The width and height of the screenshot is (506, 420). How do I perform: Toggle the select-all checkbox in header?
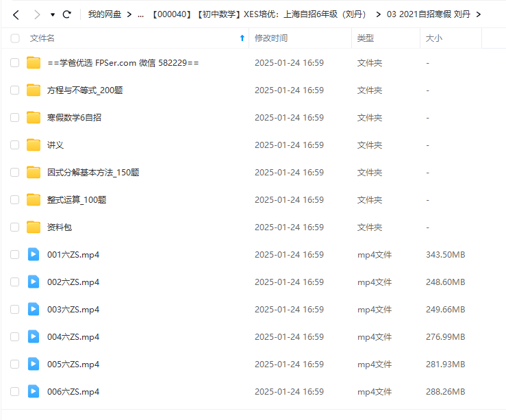15,38
